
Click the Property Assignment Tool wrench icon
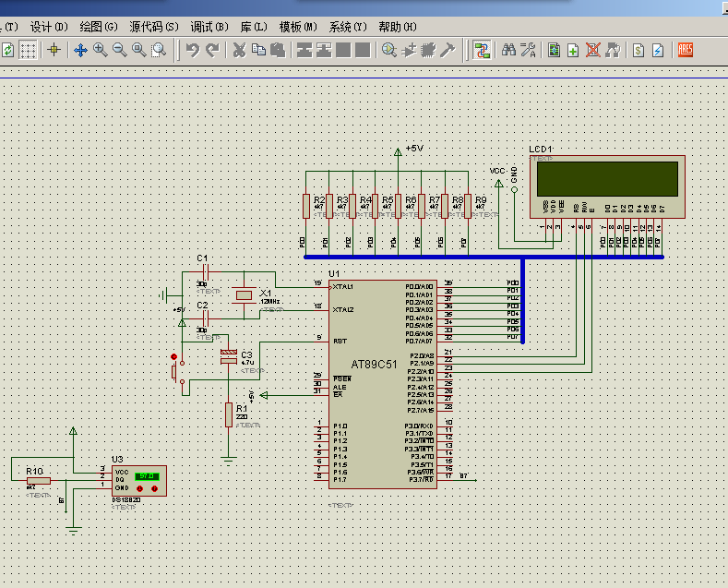528,50
